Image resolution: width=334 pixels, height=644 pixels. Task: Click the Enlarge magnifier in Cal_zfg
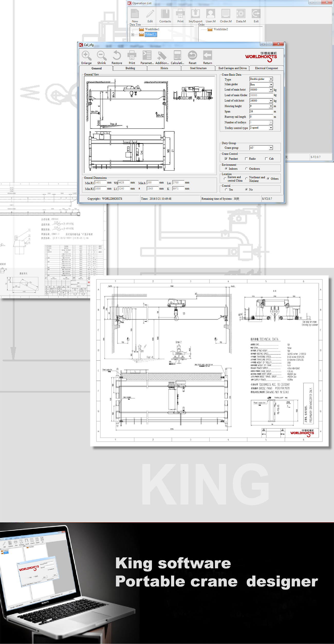click(86, 55)
